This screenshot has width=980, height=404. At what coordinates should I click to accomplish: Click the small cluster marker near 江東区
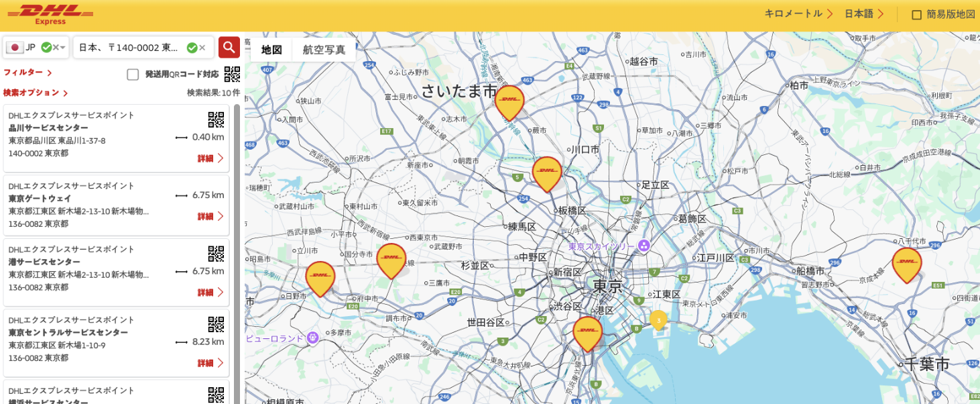[x=658, y=319]
